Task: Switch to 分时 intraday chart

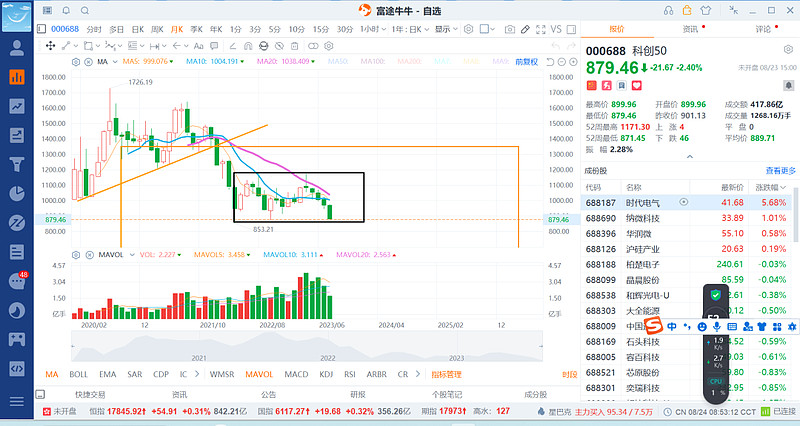Action: point(94,30)
